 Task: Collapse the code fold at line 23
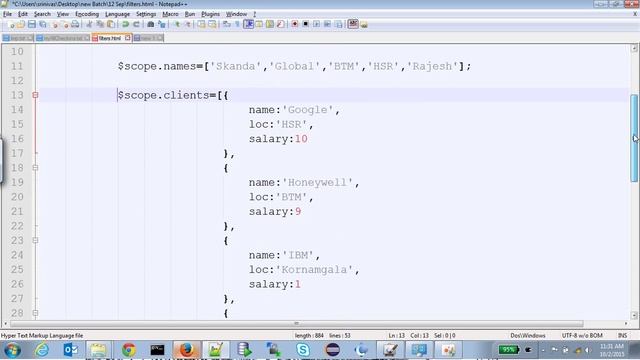[36, 240]
